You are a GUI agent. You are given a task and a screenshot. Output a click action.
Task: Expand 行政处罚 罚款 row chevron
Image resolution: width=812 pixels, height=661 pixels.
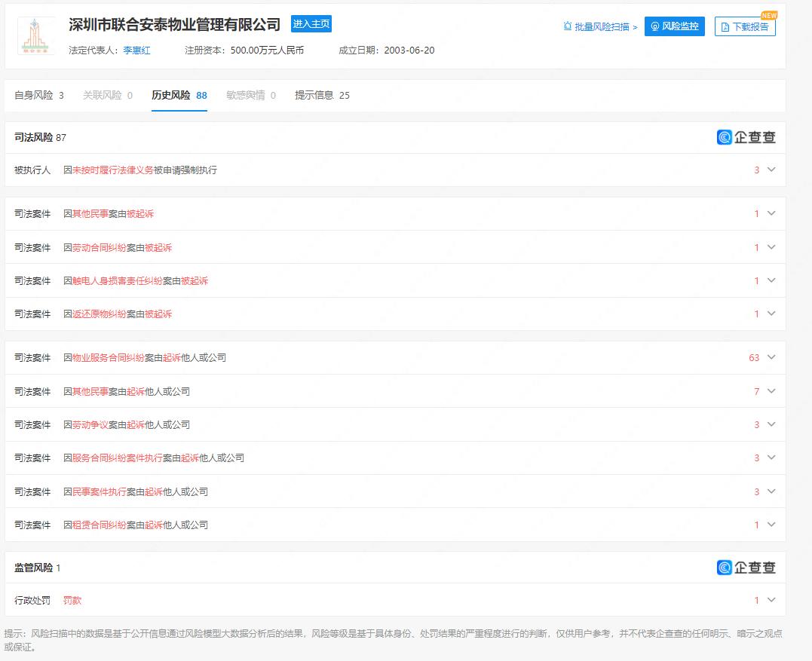tap(771, 600)
